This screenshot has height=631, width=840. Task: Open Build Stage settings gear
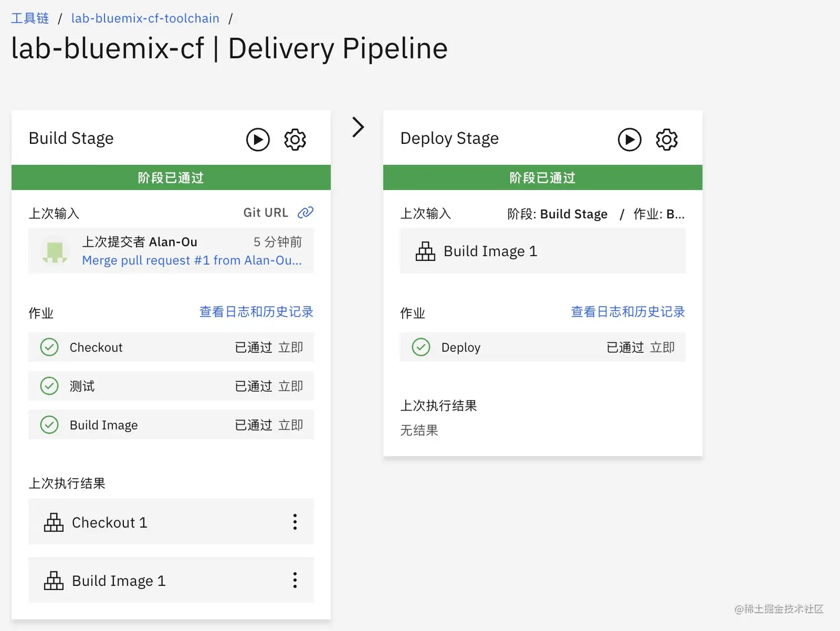click(x=295, y=139)
